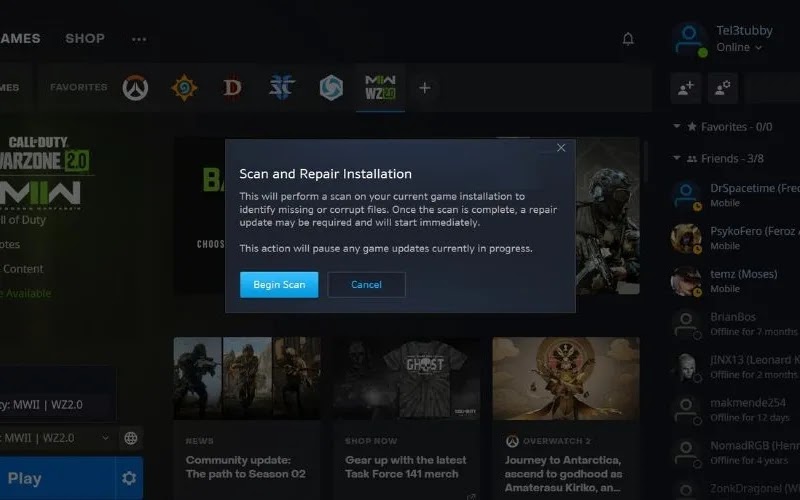Add a game to favorites with plus icon
The width and height of the screenshot is (800, 500).
pos(424,88)
